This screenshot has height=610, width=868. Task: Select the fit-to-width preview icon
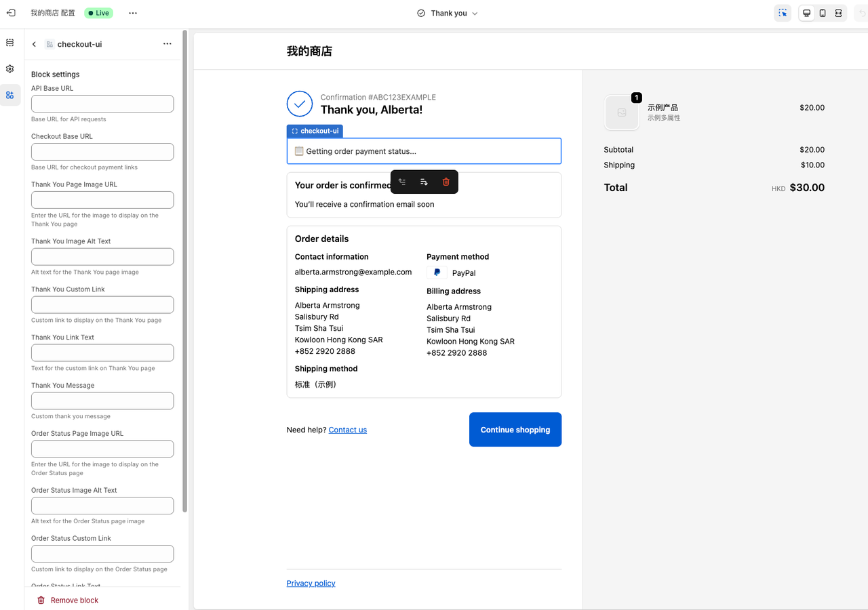(x=837, y=13)
